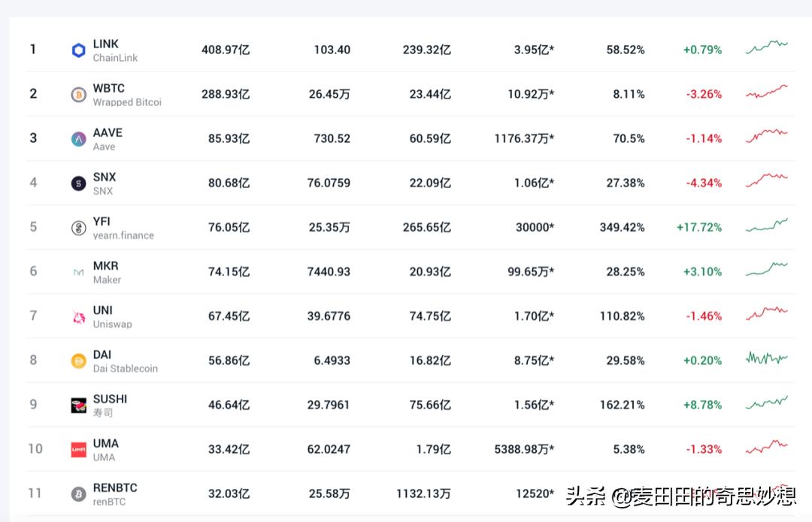Click the Maker logo icon
This screenshot has width=812, height=522.
point(78,272)
